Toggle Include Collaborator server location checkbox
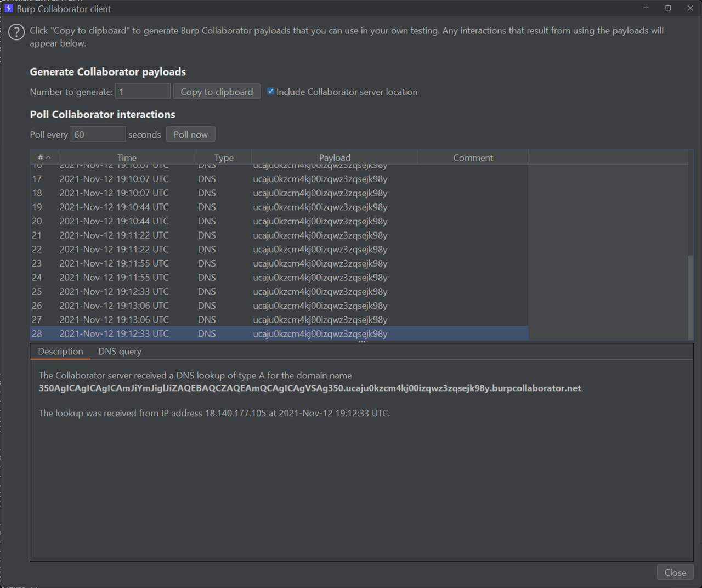 (x=270, y=92)
